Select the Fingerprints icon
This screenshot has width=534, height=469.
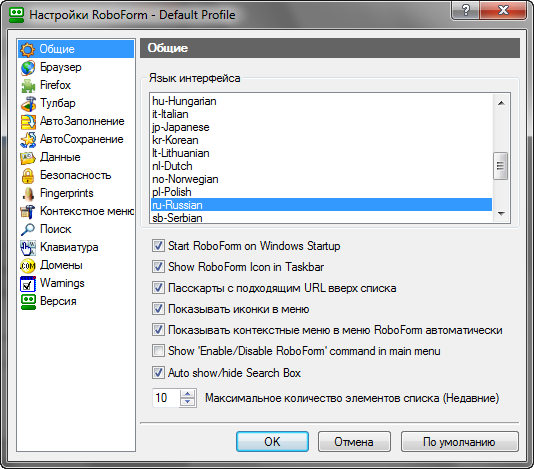click(28, 193)
